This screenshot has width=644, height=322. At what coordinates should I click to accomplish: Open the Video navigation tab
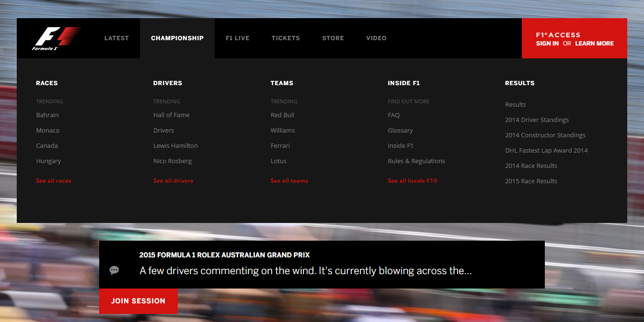pyautogui.click(x=376, y=38)
